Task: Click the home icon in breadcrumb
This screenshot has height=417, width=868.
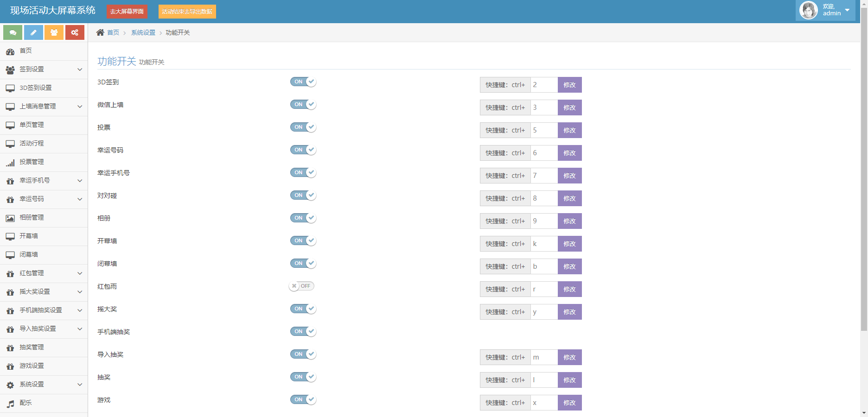Action: point(100,32)
